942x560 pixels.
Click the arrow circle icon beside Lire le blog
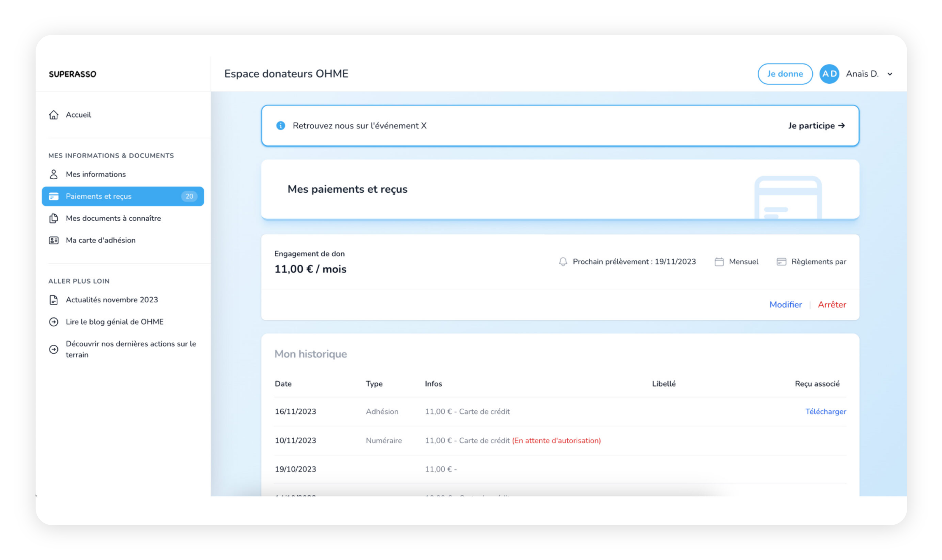pos(53,322)
